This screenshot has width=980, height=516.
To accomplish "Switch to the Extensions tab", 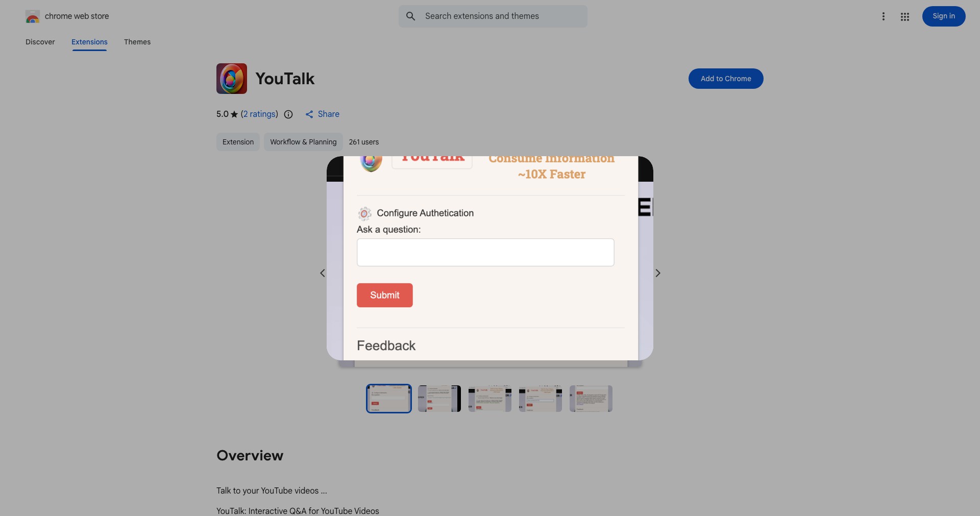I will [89, 42].
